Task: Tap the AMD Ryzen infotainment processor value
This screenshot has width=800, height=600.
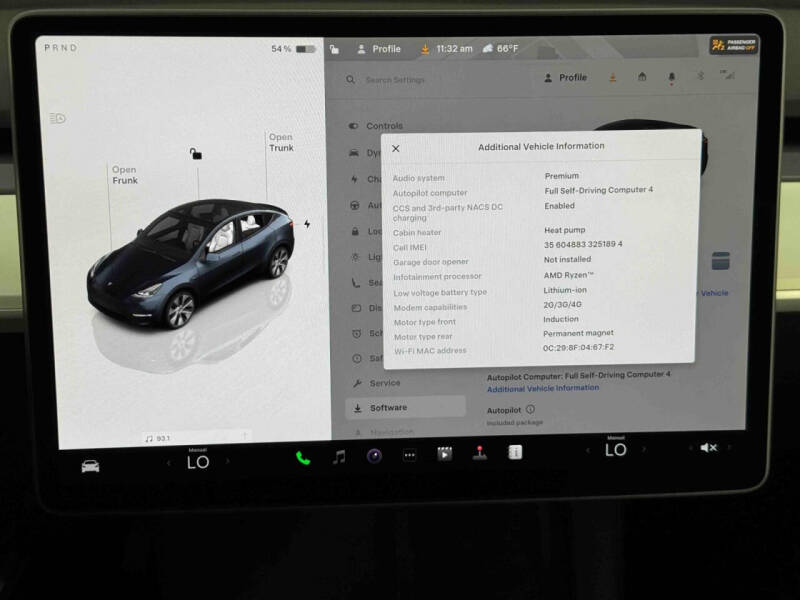Action: 568,275
